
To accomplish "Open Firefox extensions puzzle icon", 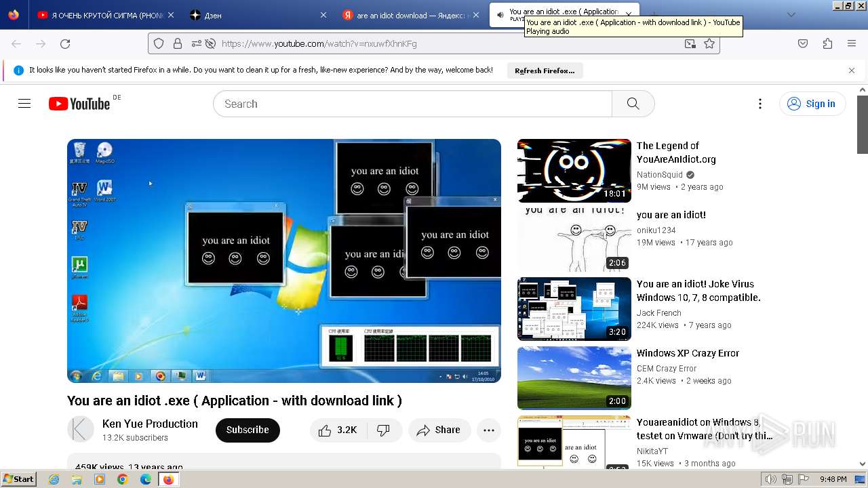I will [827, 43].
